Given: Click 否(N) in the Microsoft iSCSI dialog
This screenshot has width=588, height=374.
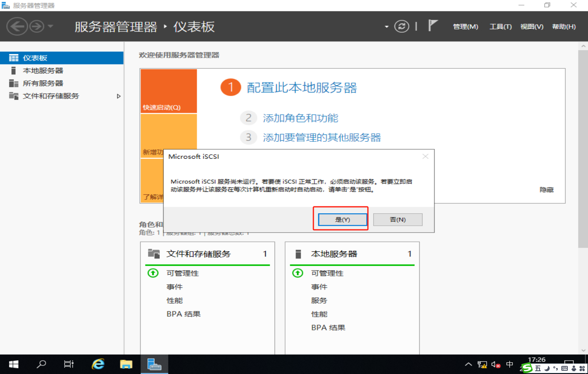Looking at the screenshot, I should pos(398,219).
